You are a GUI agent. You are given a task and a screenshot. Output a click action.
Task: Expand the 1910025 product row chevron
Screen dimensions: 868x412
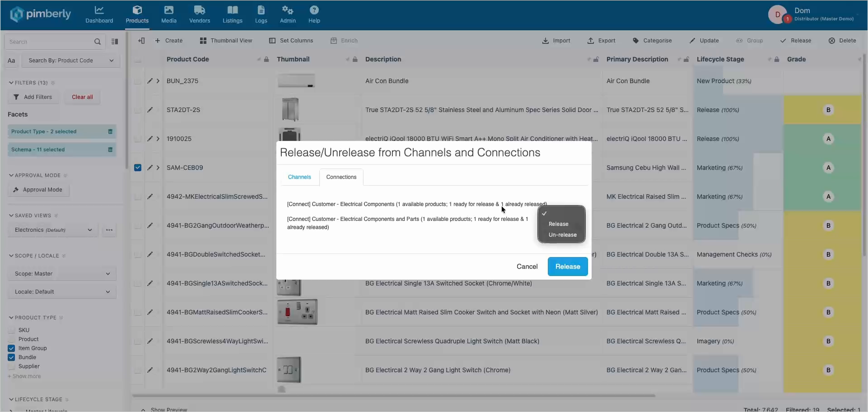pyautogui.click(x=158, y=139)
